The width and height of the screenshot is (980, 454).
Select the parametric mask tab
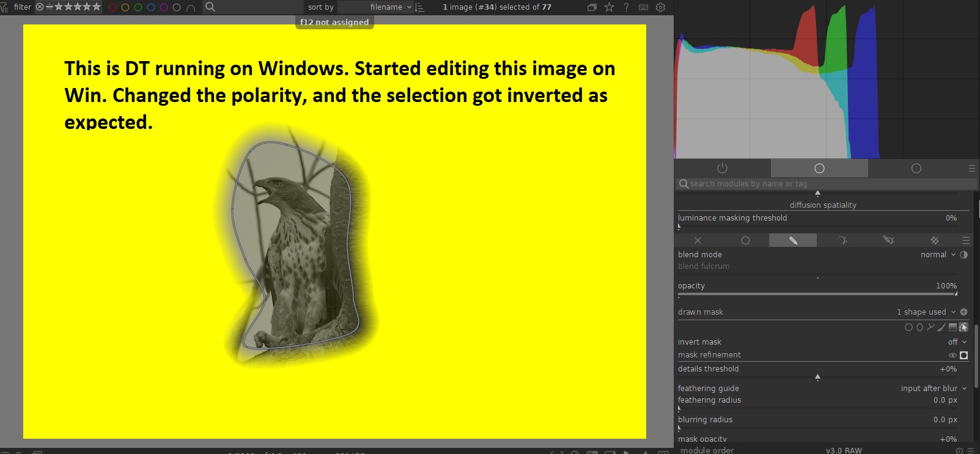pos(841,241)
